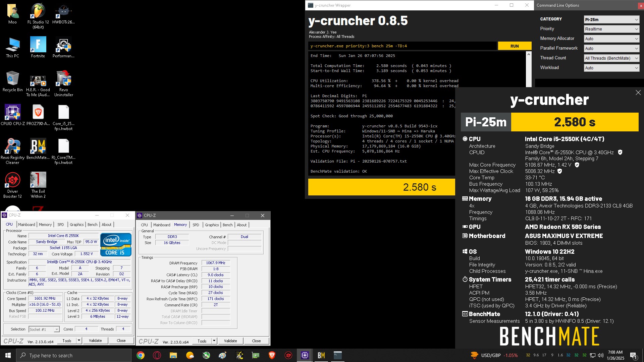Viewport: 644px width, 362px height.
Task: Open the Recycle Bin
Action: (x=13, y=81)
